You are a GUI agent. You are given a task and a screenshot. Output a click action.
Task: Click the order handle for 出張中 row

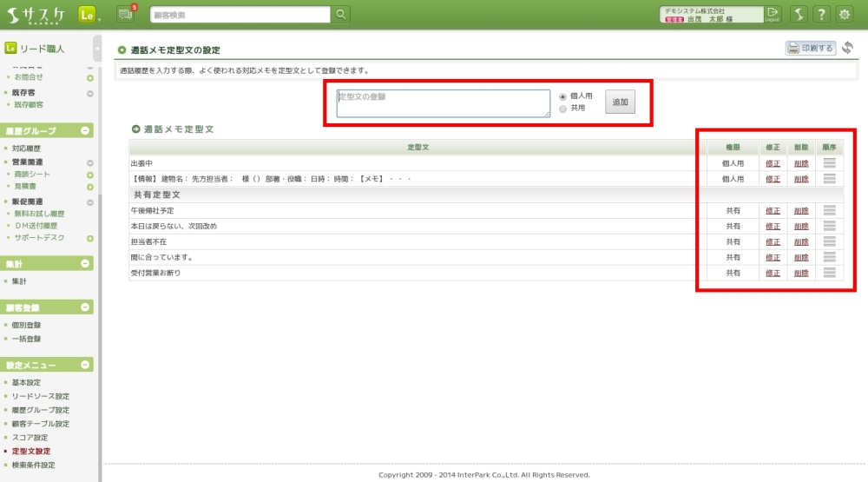829,162
